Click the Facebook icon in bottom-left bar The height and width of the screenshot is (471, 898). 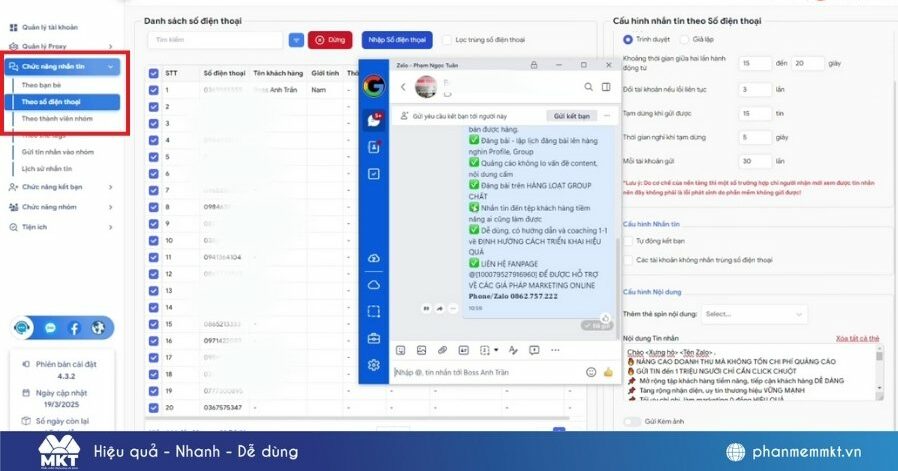(x=74, y=328)
